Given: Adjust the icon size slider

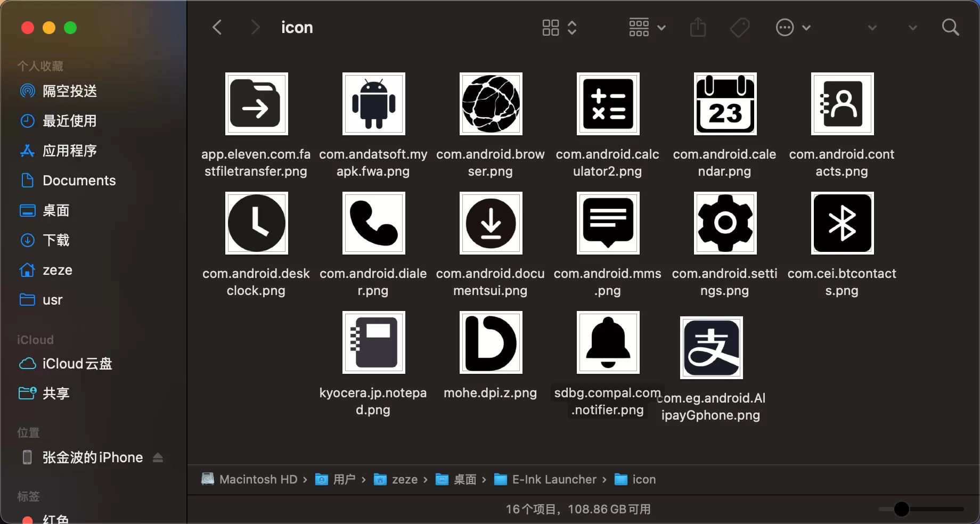Looking at the screenshot, I should (x=901, y=509).
